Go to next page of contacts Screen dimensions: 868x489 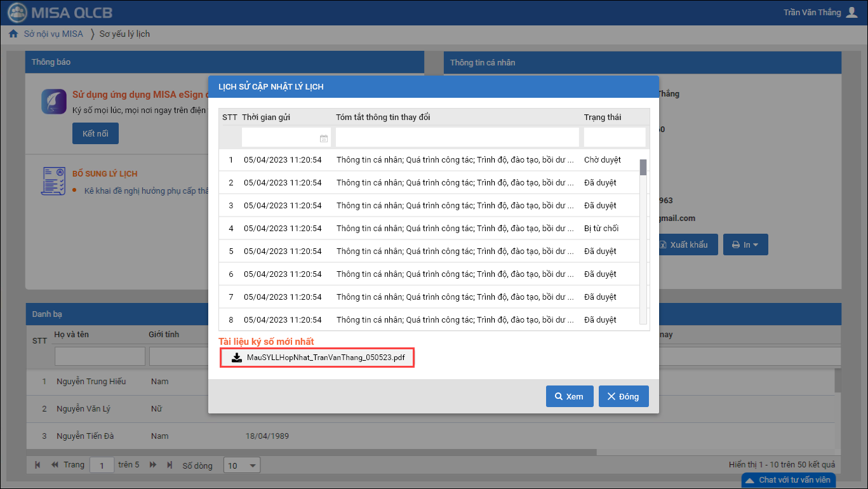(x=153, y=466)
